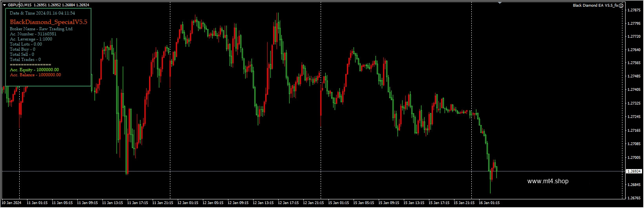Click the one-click trading arrow beside GBPUSD,M15
644x208 pixels.
(x=5, y=5)
